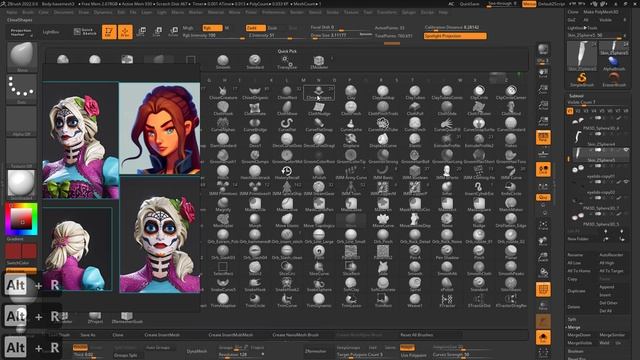Open Lightbox Tools in Tool palette
This screenshot has width=640, height=360.
point(582,28)
